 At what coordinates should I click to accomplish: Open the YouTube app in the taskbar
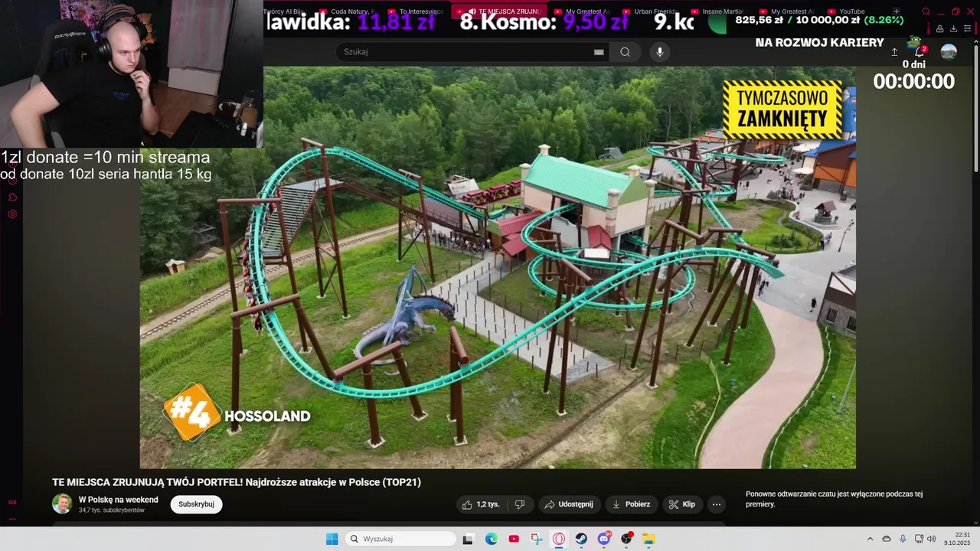pyautogui.click(x=514, y=539)
